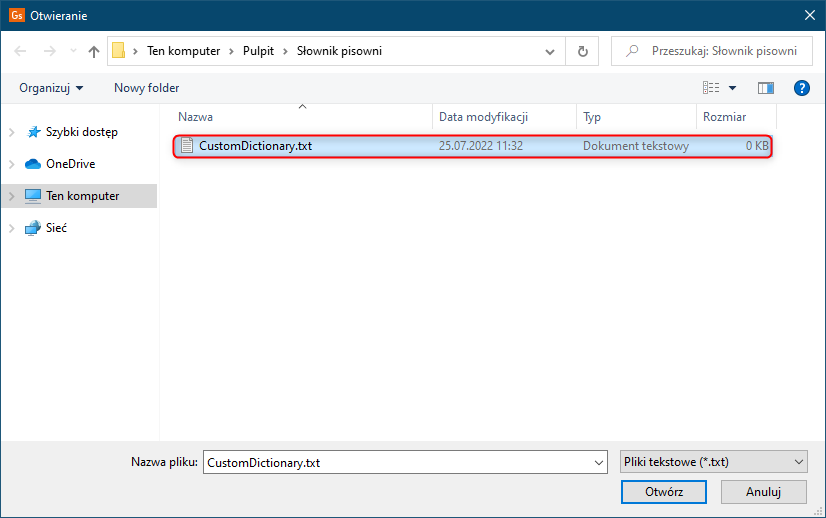Image resolution: width=826 pixels, height=518 pixels.
Task: Toggle the preview pane
Action: pos(766,88)
